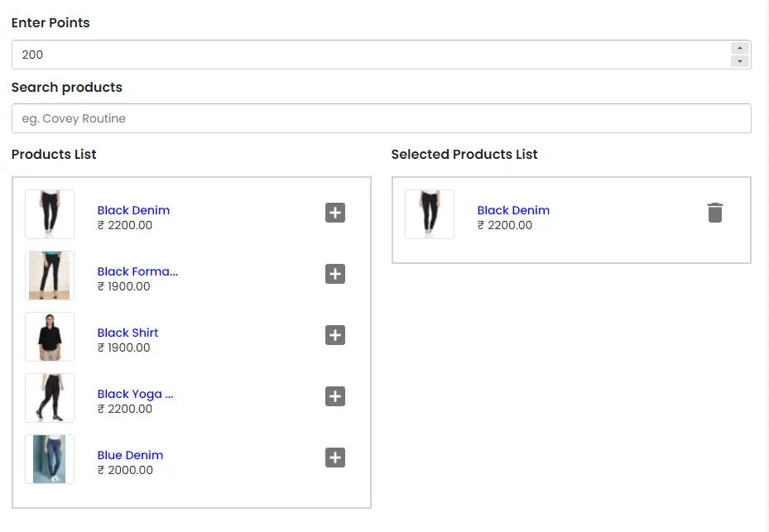Click Black Formal product thumbnail image

pyautogui.click(x=50, y=276)
